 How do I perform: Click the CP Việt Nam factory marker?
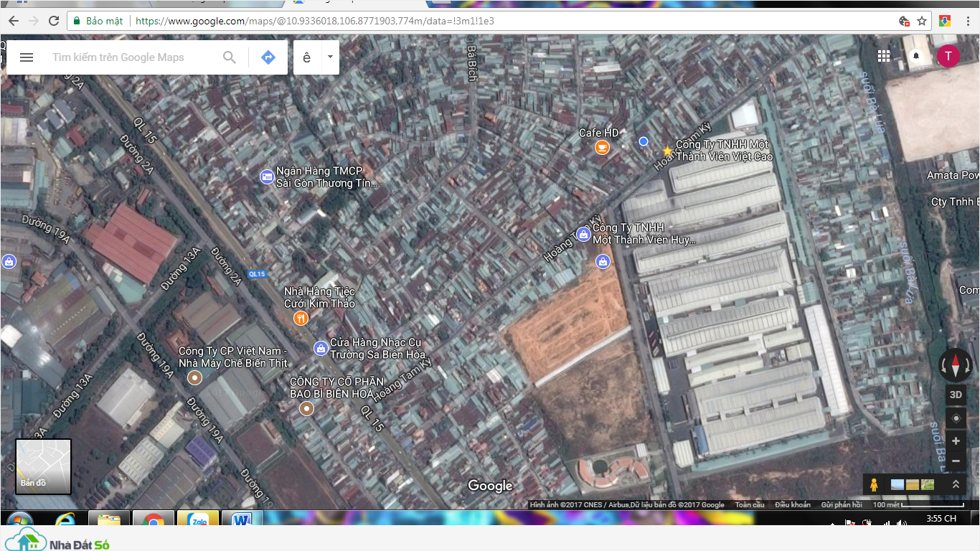click(194, 377)
